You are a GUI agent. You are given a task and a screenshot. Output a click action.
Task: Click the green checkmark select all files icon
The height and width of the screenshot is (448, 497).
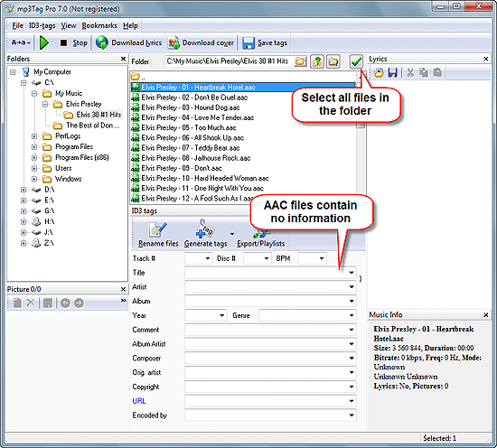pos(356,61)
